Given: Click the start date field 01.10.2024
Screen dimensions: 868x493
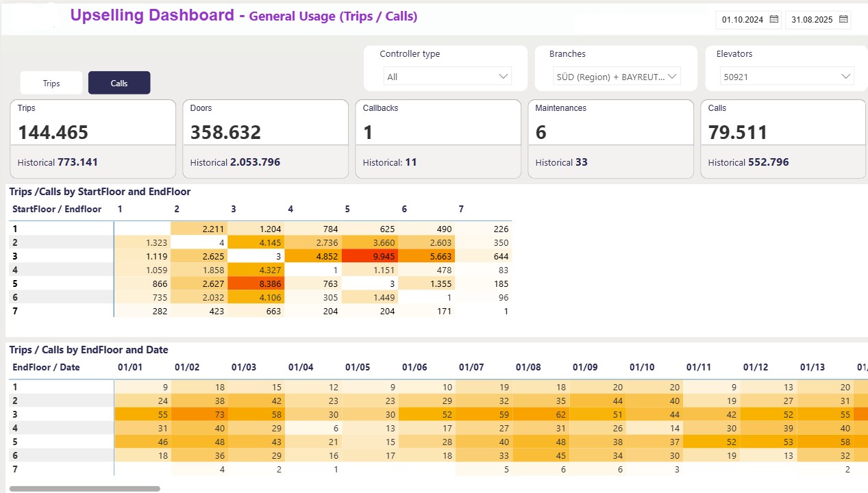Looking at the screenshot, I should point(742,20).
